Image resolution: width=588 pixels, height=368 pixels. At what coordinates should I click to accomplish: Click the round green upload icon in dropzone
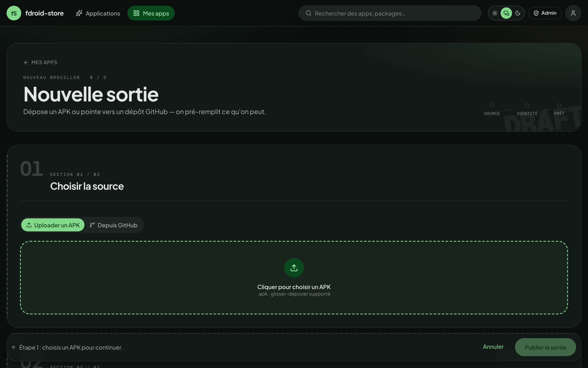pos(294,268)
